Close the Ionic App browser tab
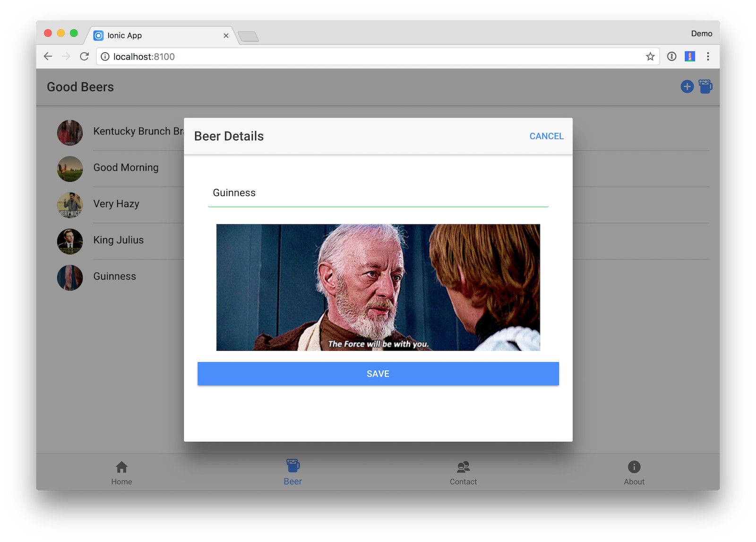Image resolution: width=756 pixels, height=542 pixels. (226, 36)
